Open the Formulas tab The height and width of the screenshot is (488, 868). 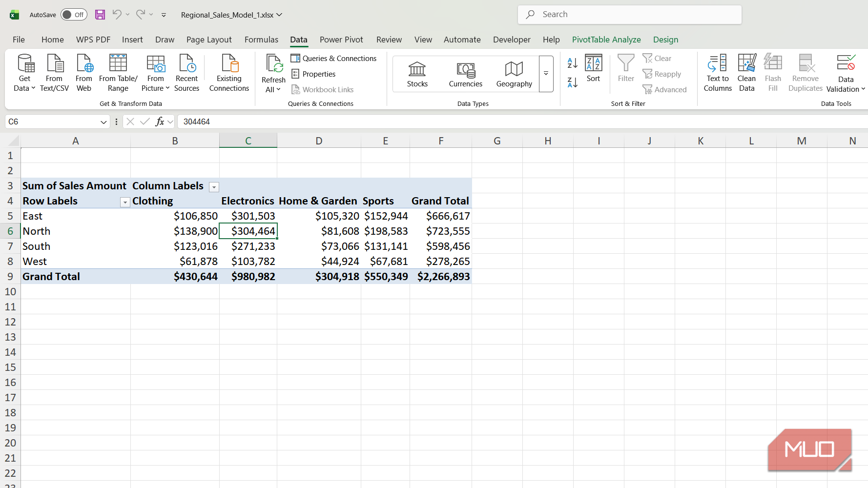pyautogui.click(x=261, y=40)
